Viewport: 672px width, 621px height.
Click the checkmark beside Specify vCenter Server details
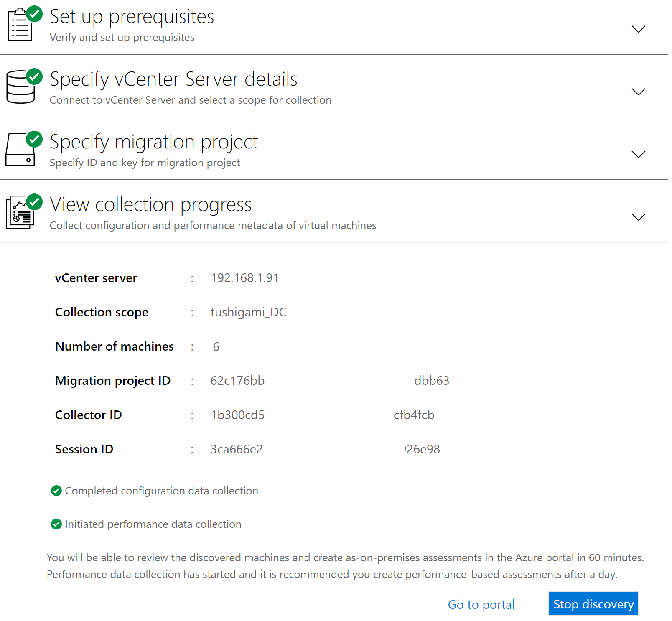click(35, 76)
